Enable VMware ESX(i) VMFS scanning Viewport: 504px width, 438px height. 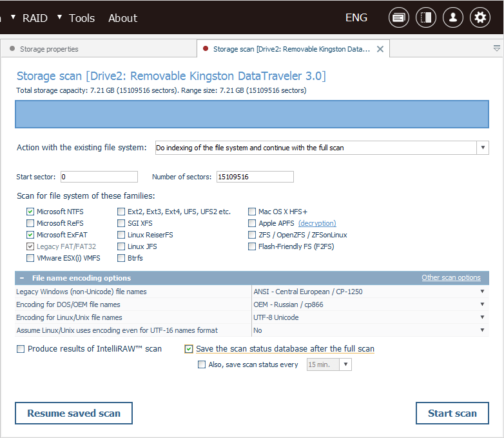(x=30, y=258)
